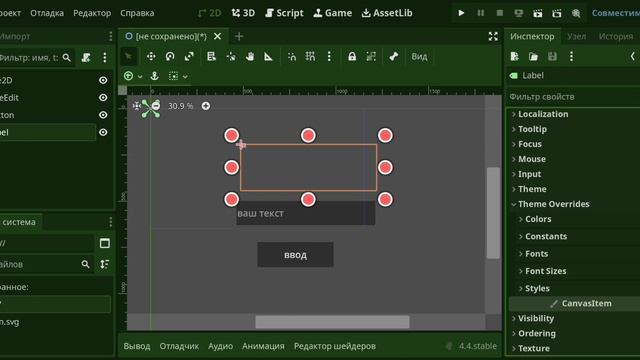The width and height of the screenshot is (640, 360).
Task: Select the Ruler Mode tool
Action: click(x=268, y=56)
